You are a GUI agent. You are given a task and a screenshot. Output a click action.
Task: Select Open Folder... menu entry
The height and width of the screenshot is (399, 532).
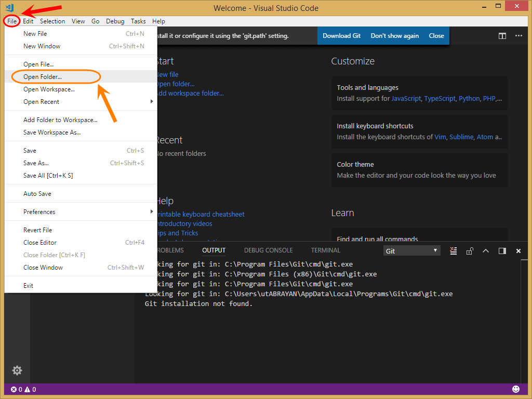pos(81,77)
